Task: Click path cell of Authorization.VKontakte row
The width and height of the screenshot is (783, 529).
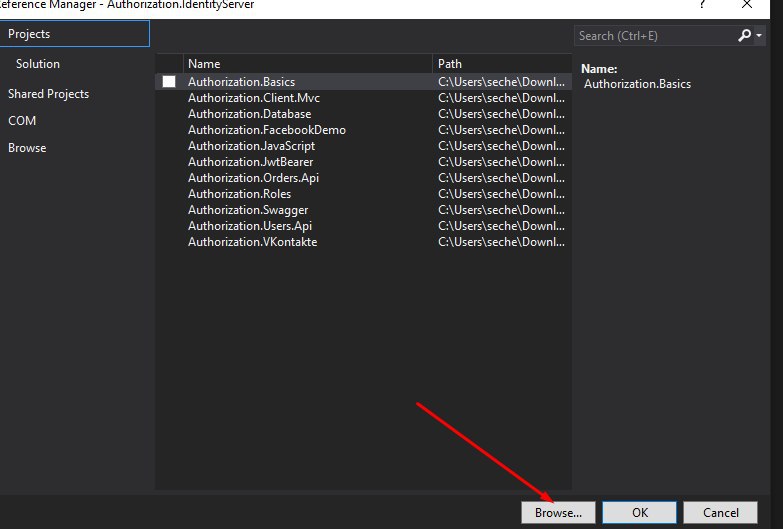Action: coord(501,242)
